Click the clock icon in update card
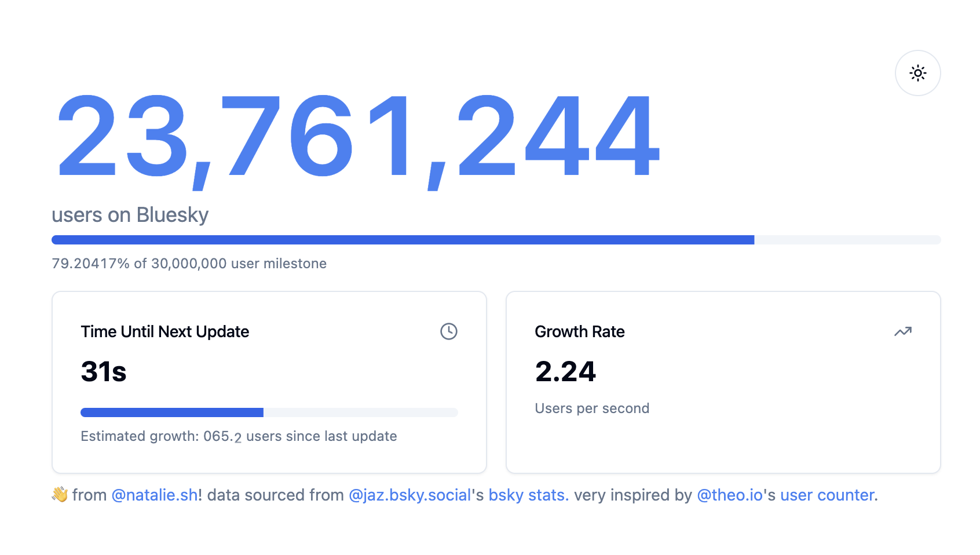The image size is (980, 555). click(448, 331)
